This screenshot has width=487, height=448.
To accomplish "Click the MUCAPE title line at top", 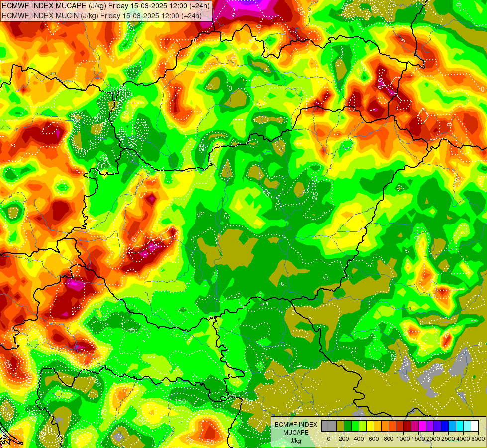I will pyautogui.click(x=106, y=5).
